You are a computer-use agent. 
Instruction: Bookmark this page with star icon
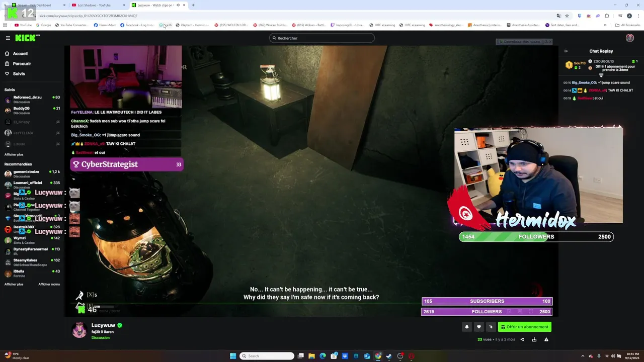[567, 16]
